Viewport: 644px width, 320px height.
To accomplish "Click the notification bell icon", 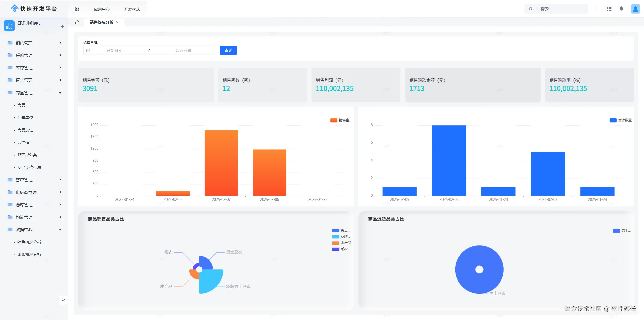I will [x=621, y=9].
